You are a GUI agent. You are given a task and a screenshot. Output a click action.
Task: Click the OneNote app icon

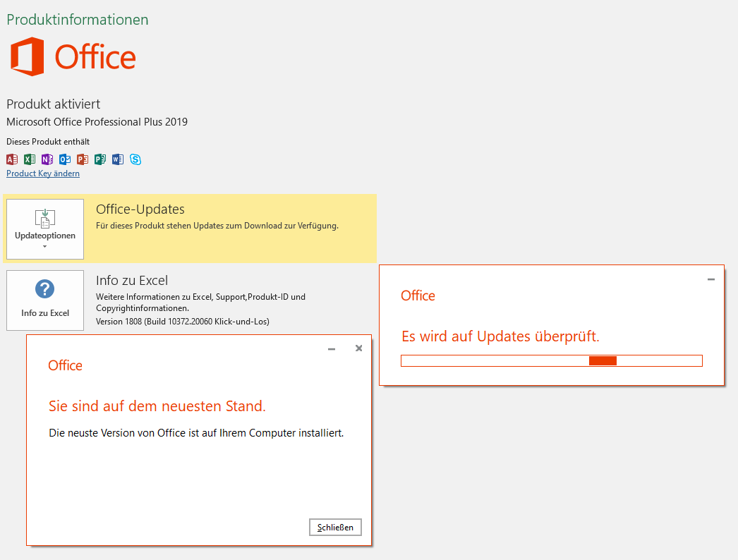[47, 159]
